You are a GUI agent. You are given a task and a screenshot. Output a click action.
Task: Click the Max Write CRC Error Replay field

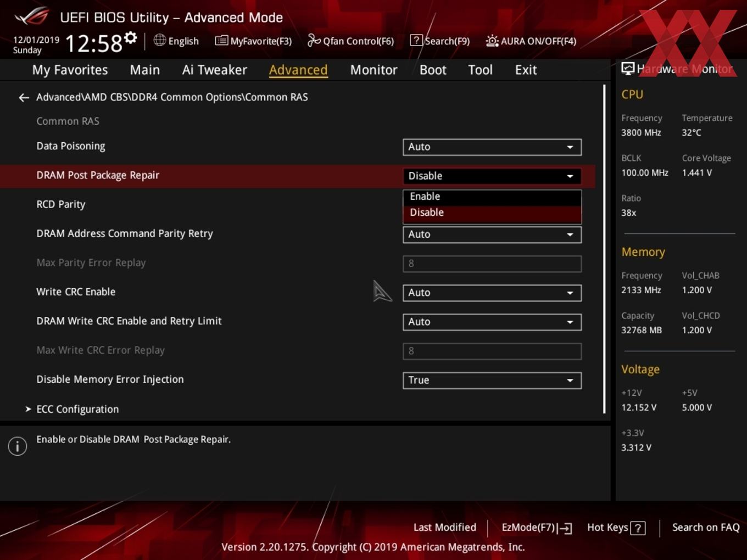492,351
